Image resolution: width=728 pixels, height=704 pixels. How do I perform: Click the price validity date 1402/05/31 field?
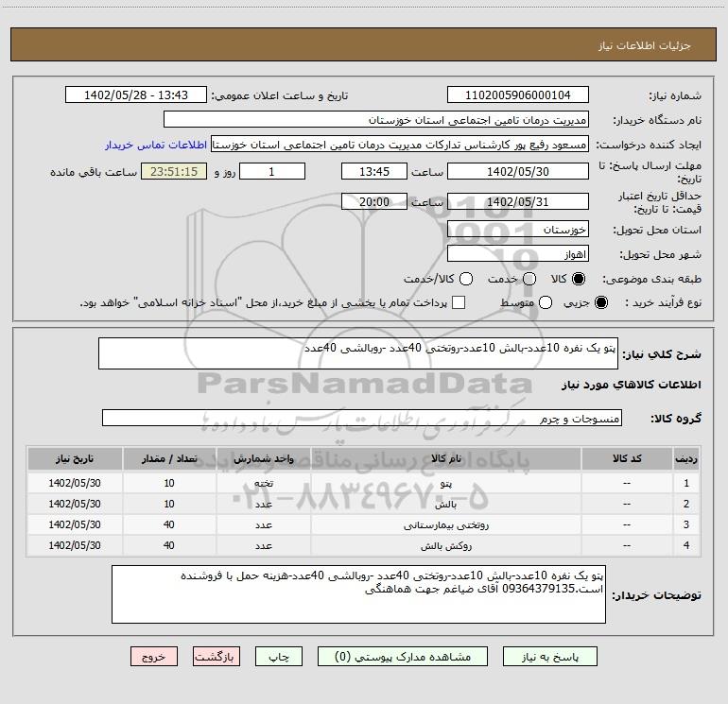tap(518, 201)
